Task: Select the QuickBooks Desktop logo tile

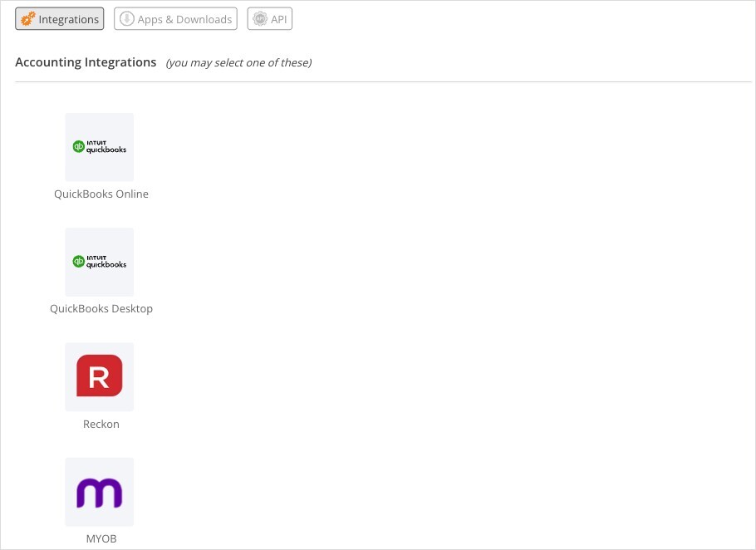Action: (x=100, y=262)
